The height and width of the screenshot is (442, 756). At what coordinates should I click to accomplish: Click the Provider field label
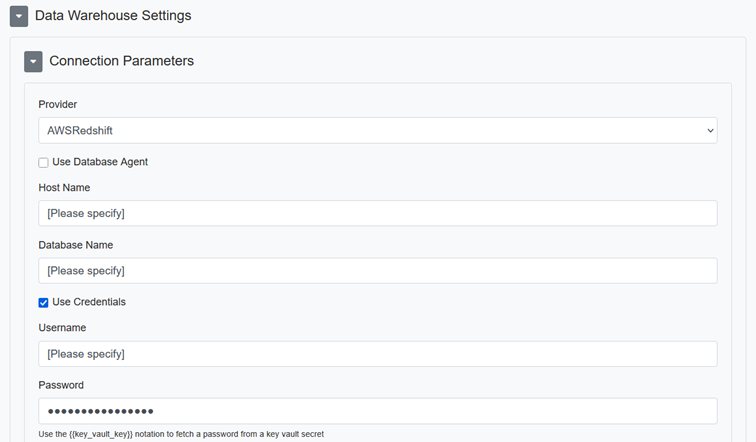[x=58, y=104]
